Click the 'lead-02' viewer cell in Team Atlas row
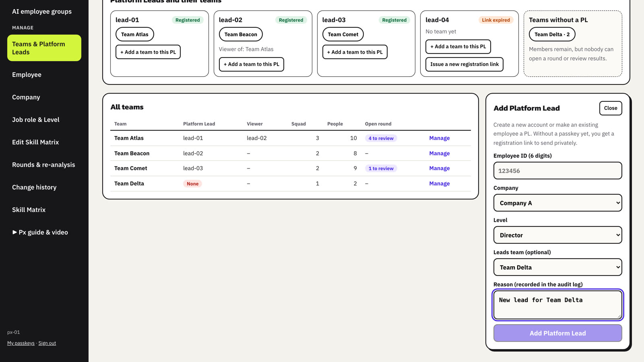644x362 pixels. click(x=257, y=138)
